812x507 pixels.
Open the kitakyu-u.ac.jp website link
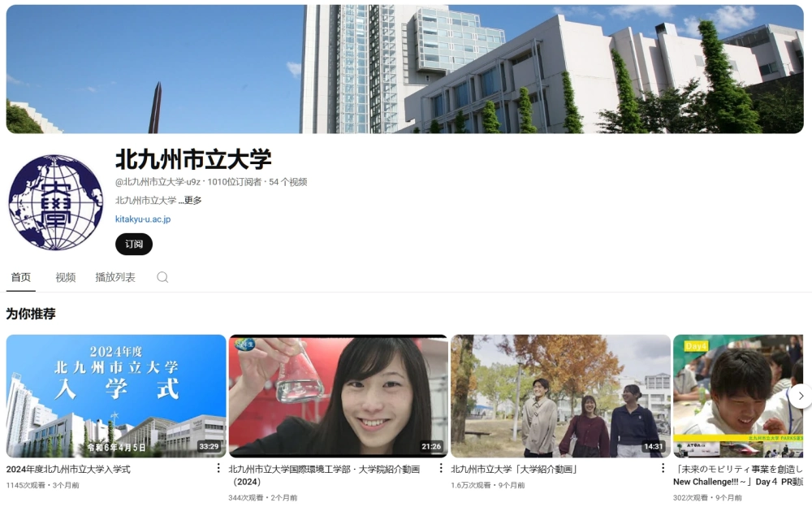pyautogui.click(x=143, y=219)
